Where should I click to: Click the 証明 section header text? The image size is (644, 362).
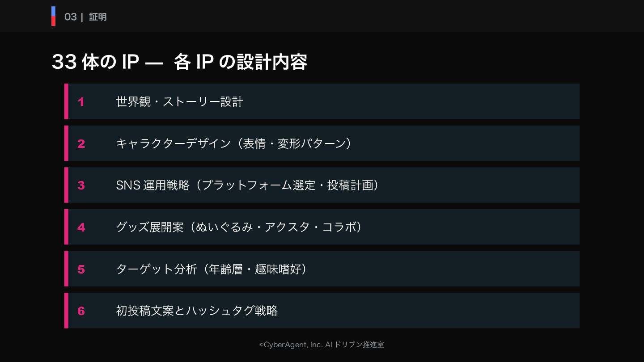tap(97, 17)
